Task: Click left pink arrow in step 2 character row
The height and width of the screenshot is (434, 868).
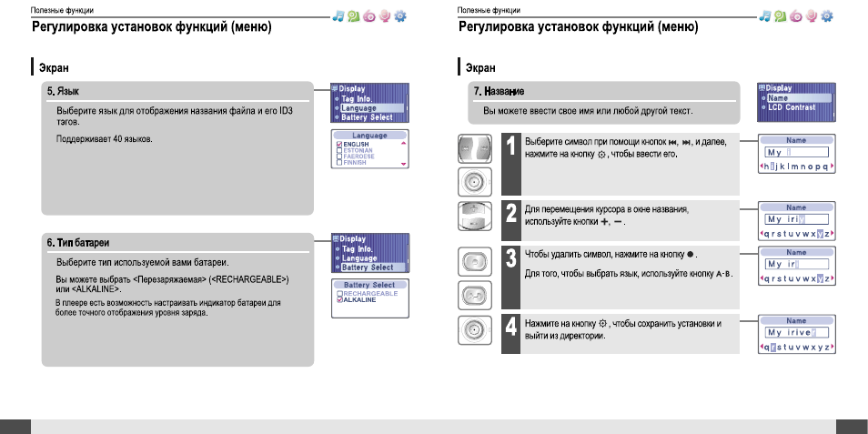Action: (x=762, y=234)
